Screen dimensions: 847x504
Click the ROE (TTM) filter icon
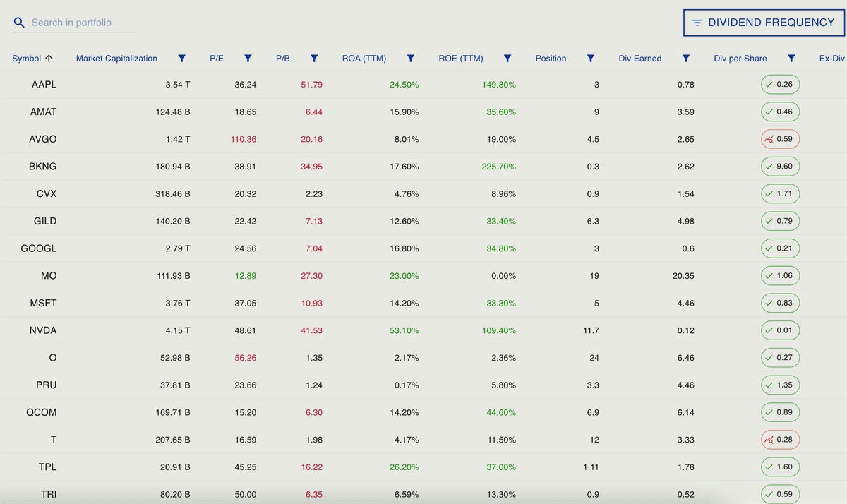point(507,59)
